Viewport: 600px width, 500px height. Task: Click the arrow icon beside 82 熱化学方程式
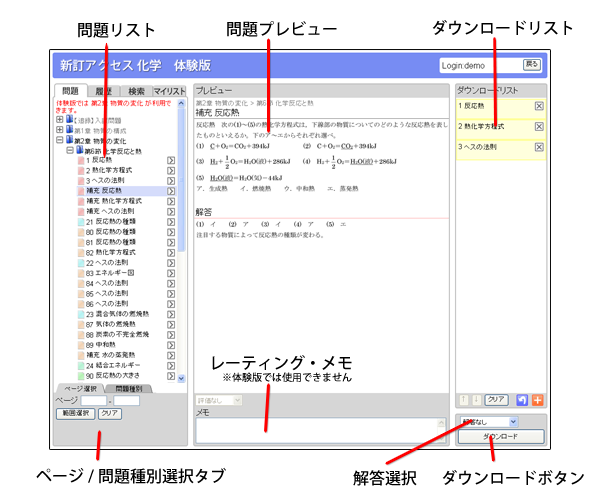171,253
